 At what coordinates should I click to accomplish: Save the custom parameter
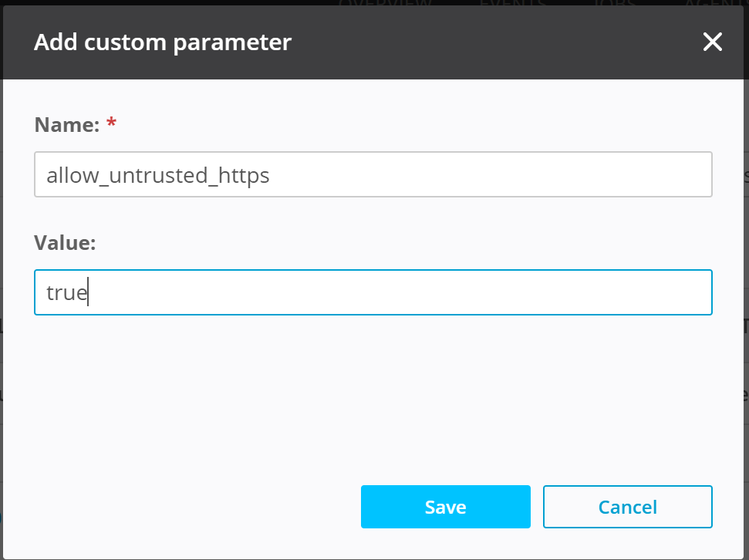[x=445, y=507]
